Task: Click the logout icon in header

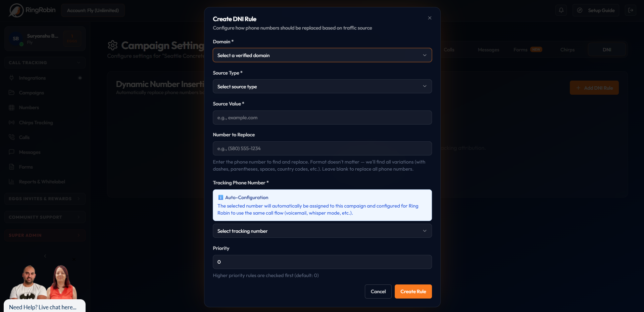Action: 631,10
